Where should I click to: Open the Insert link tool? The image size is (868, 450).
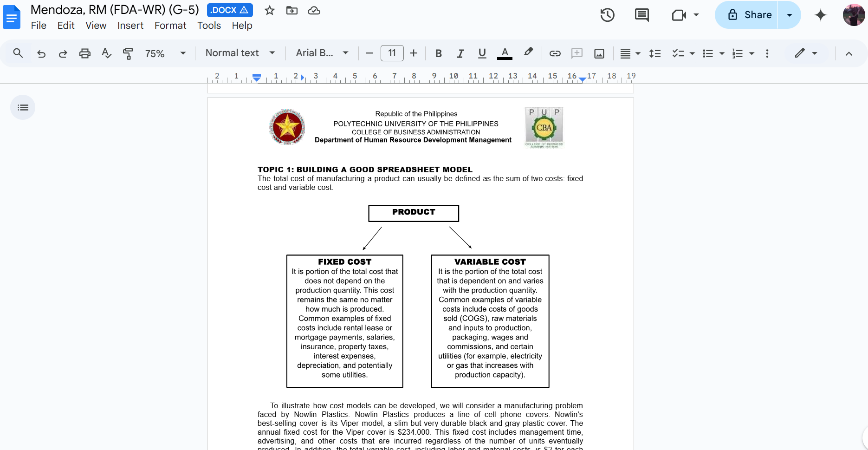[x=555, y=53]
